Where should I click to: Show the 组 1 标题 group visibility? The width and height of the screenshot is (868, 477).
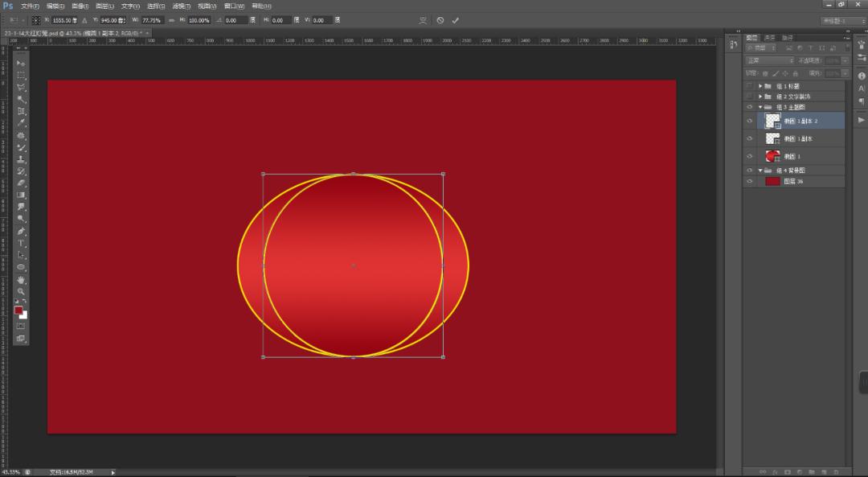749,86
